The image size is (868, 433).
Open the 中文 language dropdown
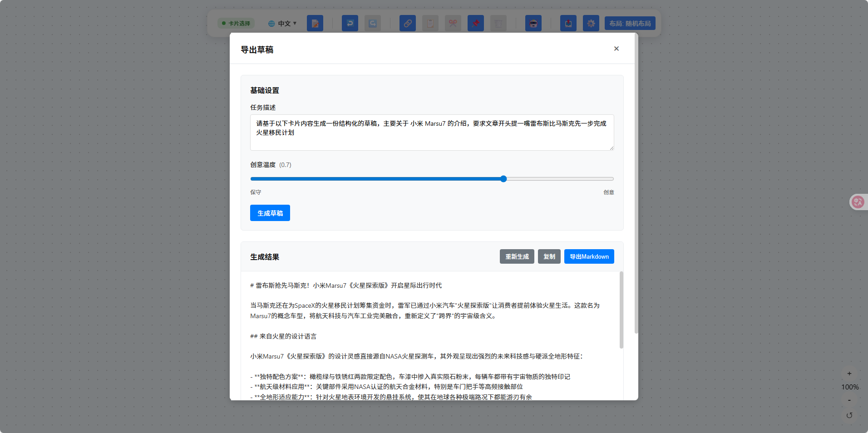(x=282, y=24)
